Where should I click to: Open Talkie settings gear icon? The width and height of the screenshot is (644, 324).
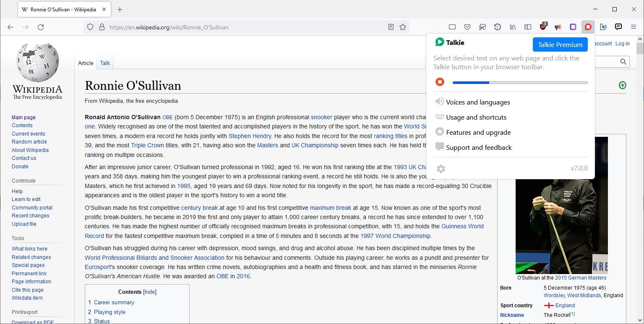pyautogui.click(x=441, y=169)
